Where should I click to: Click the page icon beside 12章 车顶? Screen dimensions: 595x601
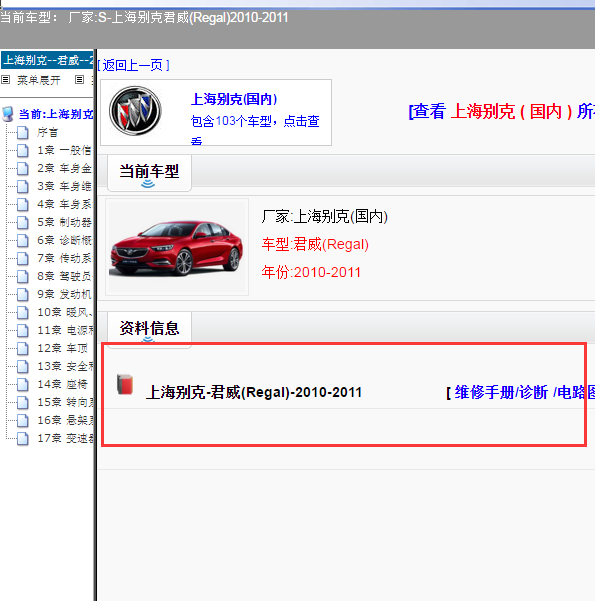(x=23, y=349)
